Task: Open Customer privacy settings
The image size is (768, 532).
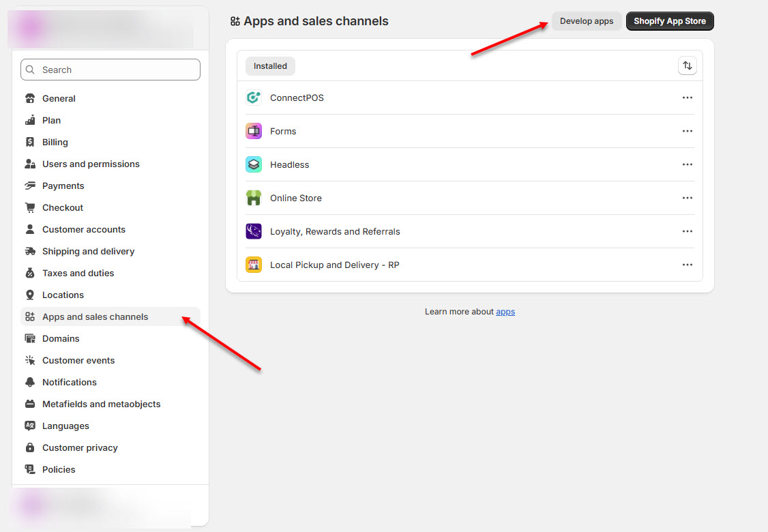Action: coord(110,447)
